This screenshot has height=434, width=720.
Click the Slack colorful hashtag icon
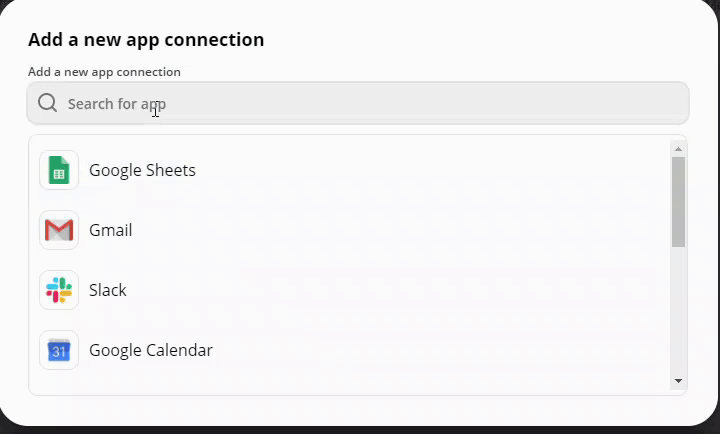tap(59, 290)
